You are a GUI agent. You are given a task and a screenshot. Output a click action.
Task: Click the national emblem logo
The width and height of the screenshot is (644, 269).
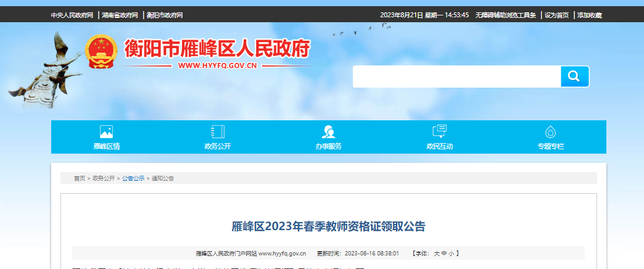coord(100,52)
